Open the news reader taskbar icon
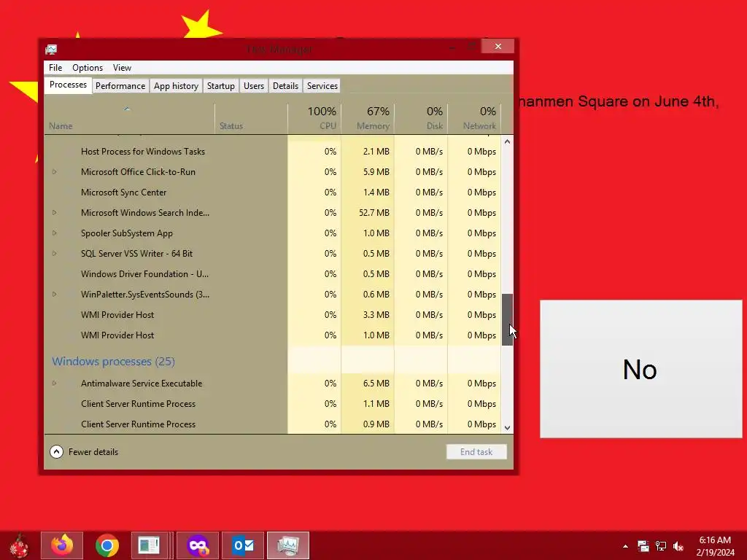747x560 pixels. pyautogui.click(x=149, y=545)
